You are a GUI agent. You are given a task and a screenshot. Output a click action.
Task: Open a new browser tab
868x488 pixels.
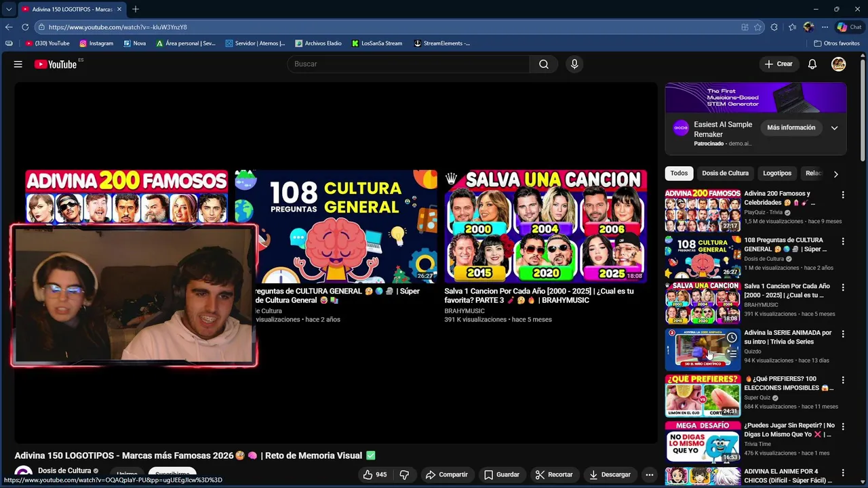tap(136, 9)
